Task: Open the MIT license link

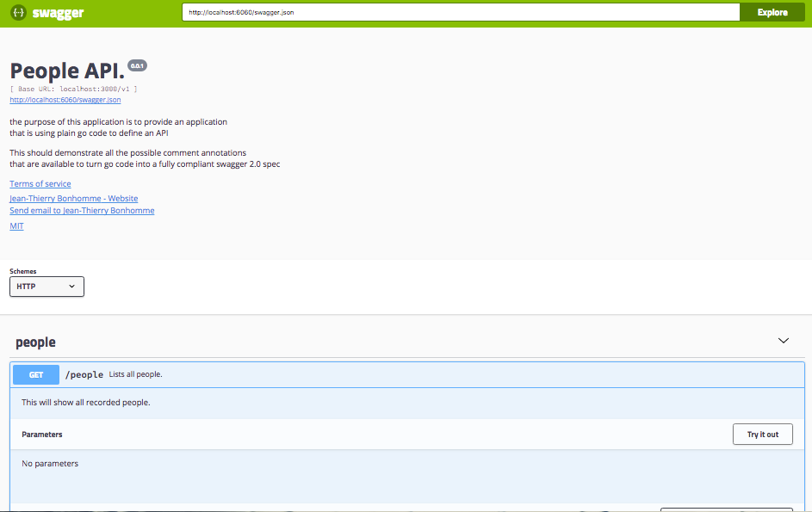Action: (x=16, y=226)
